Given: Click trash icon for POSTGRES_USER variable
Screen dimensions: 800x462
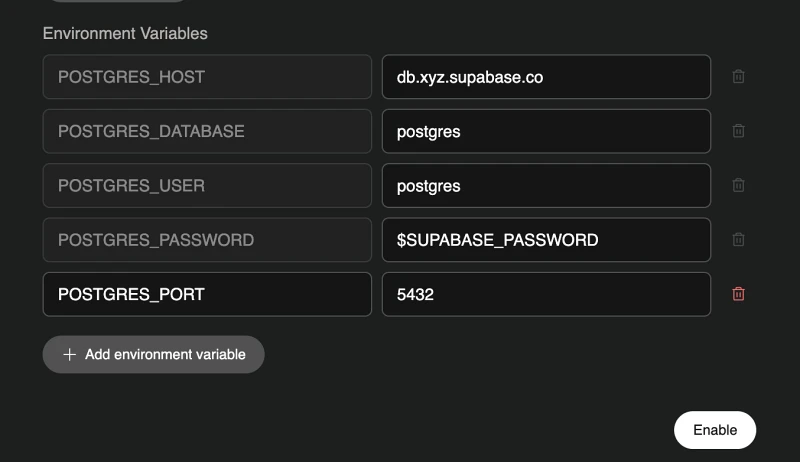Looking at the screenshot, I should coord(738,185).
